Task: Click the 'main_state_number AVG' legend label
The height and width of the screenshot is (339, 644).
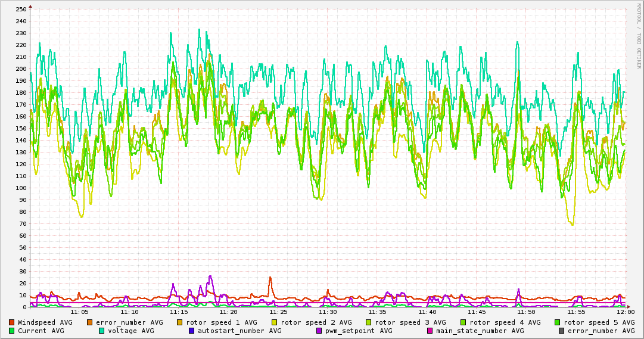Action: click(x=480, y=331)
